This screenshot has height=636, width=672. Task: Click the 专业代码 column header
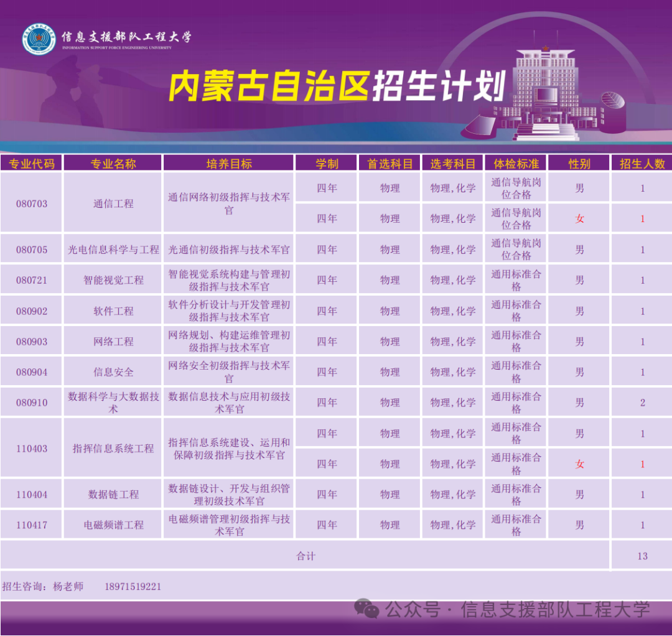[x=31, y=164]
